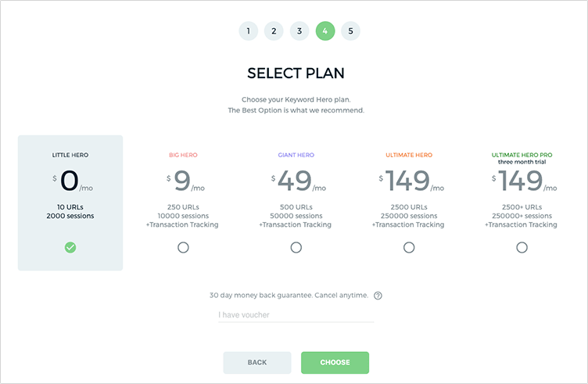This screenshot has width=588, height=384.
Task: Click the help question mark icon
Action: 378,296
